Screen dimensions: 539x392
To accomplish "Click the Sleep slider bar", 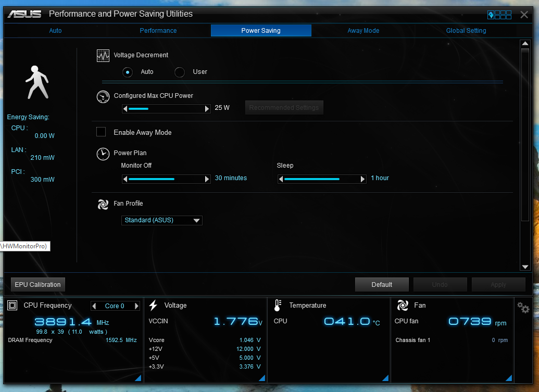I will pos(322,179).
